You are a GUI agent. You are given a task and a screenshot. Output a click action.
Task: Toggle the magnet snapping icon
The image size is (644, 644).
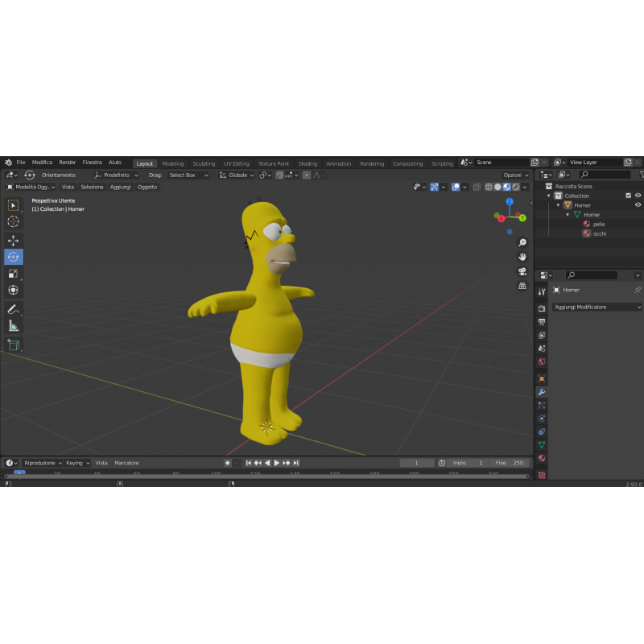point(280,175)
